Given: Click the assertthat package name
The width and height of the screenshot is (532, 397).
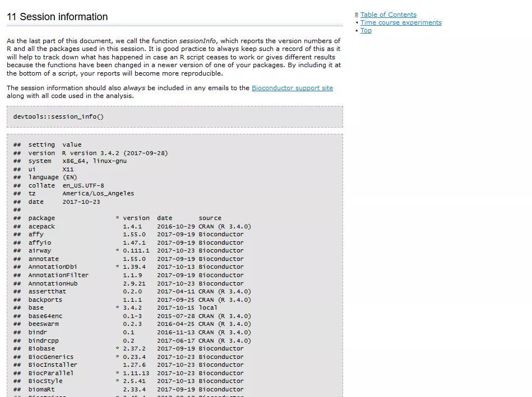Looking at the screenshot, I should [47, 291].
